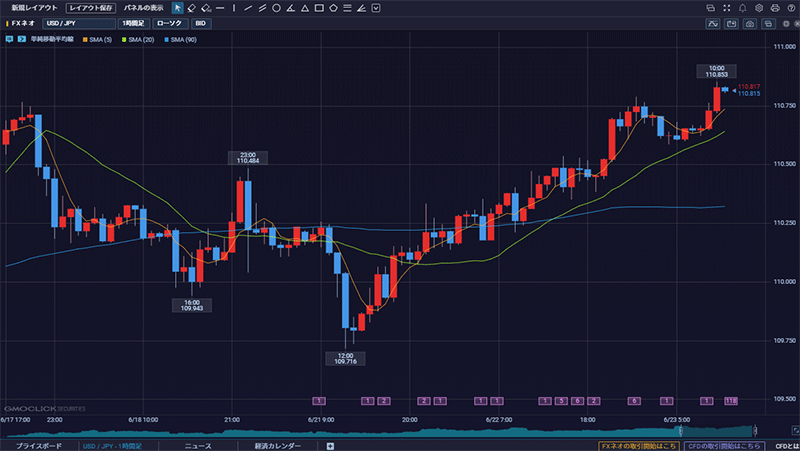Open the USD / JPY currency pair dropdown

tap(78, 22)
